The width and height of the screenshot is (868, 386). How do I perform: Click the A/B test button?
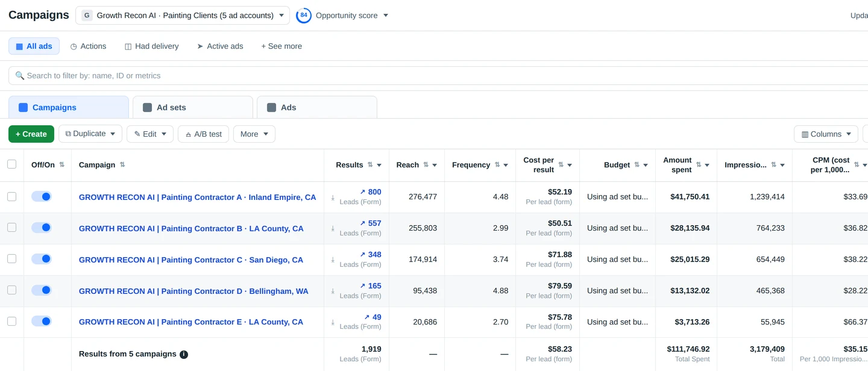pyautogui.click(x=203, y=134)
